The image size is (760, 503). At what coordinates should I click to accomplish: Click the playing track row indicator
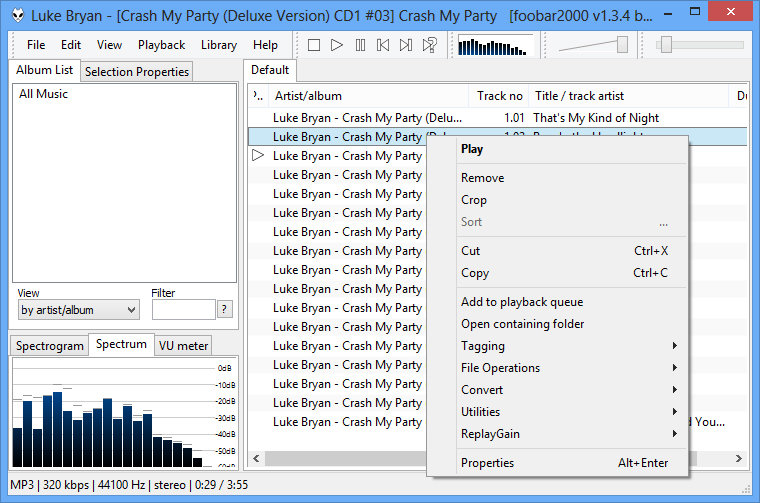(258, 156)
